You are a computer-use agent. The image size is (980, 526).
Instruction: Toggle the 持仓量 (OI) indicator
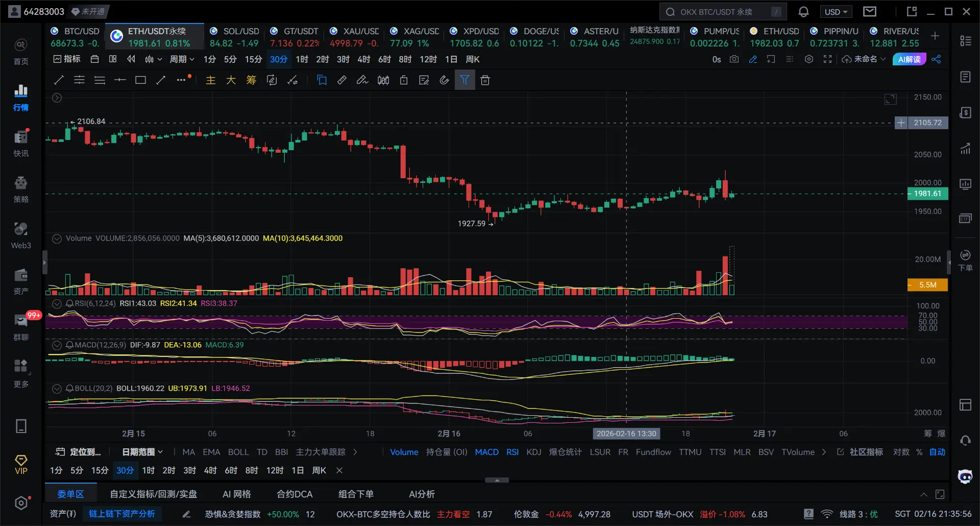447,452
